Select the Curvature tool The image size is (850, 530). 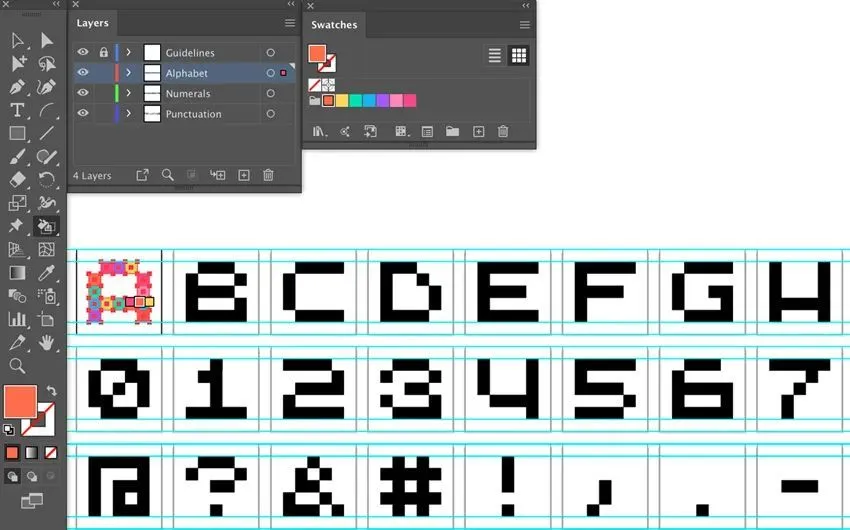(47, 87)
